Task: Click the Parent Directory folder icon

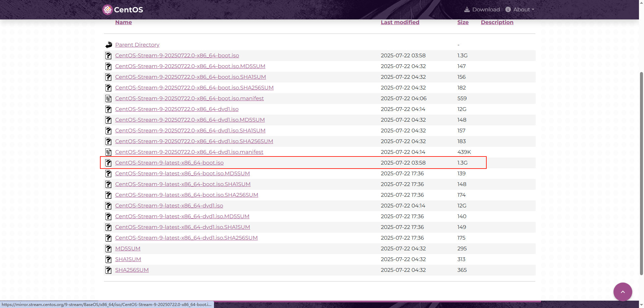Action: pos(109,45)
